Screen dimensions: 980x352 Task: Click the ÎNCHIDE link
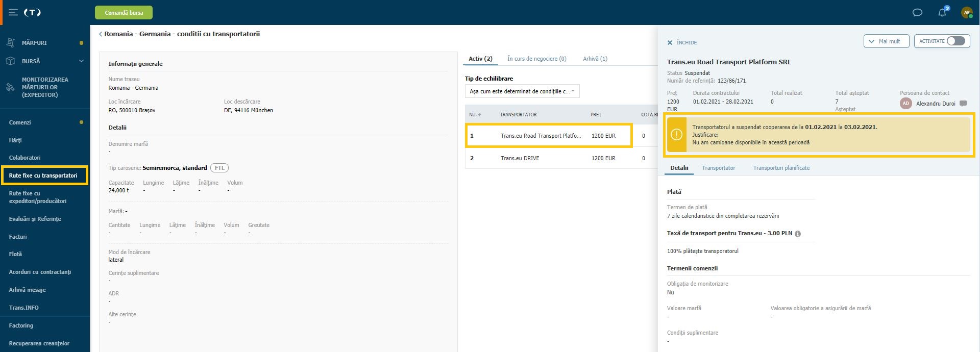tap(687, 43)
